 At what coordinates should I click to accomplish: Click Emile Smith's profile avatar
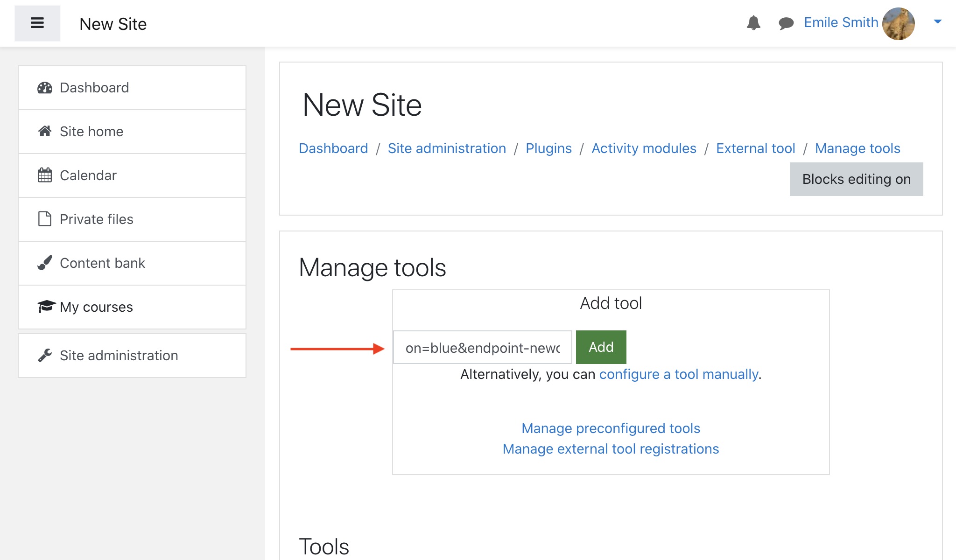(x=899, y=23)
